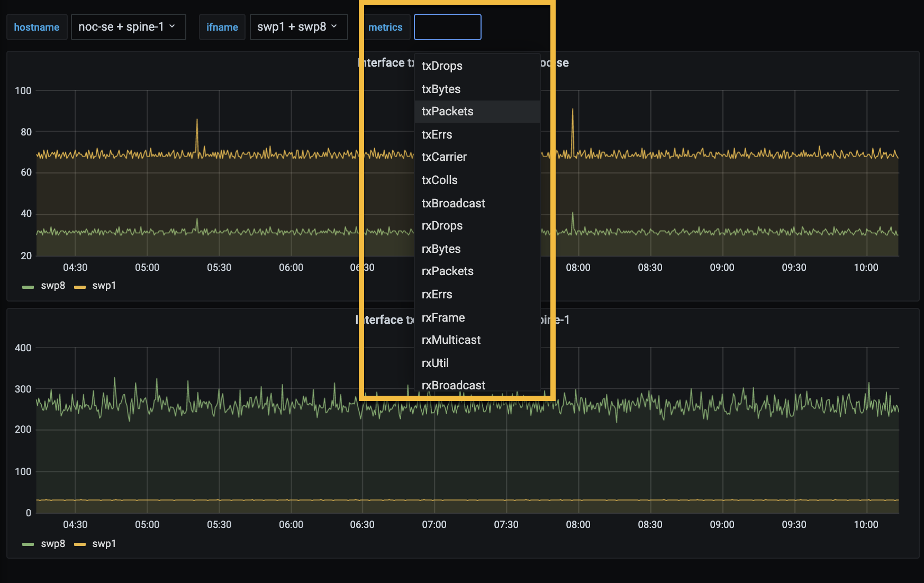Viewport: 924px width, 583px height.
Task: Open the hostname dropdown noc-se + spine-1
Action: [128, 27]
